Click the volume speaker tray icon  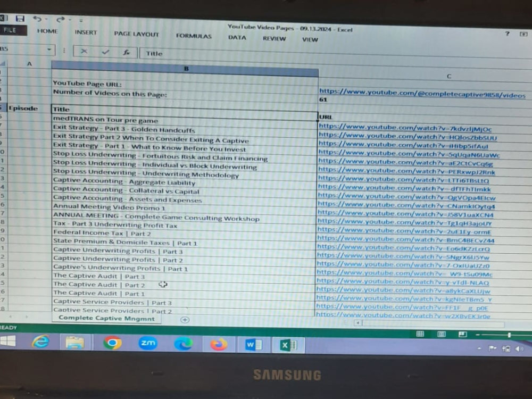click(x=519, y=348)
